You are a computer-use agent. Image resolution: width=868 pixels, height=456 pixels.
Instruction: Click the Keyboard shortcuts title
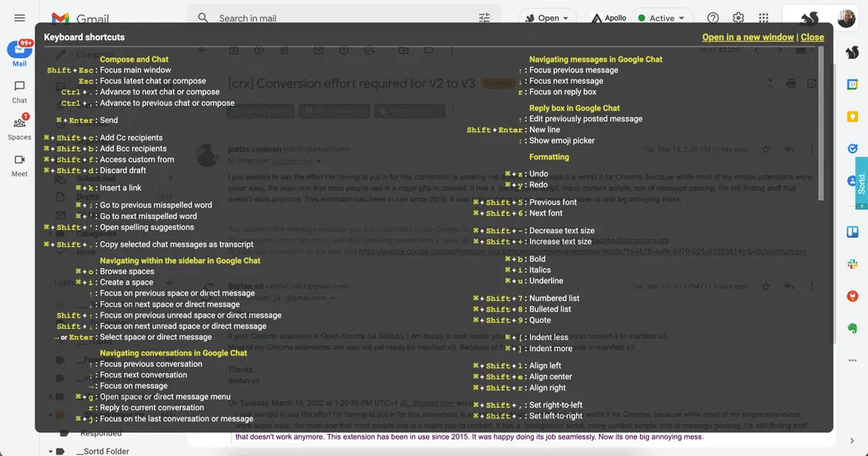(x=85, y=37)
